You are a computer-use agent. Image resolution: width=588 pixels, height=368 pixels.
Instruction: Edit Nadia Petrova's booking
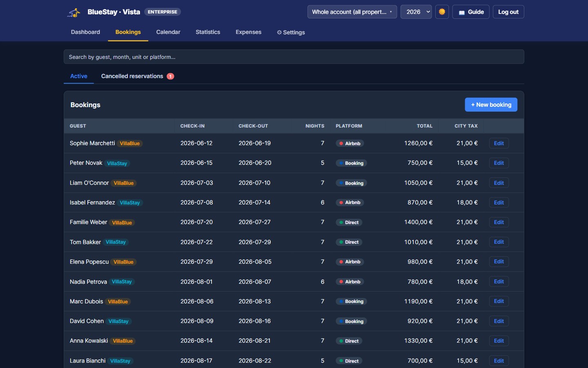click(499, 281)
